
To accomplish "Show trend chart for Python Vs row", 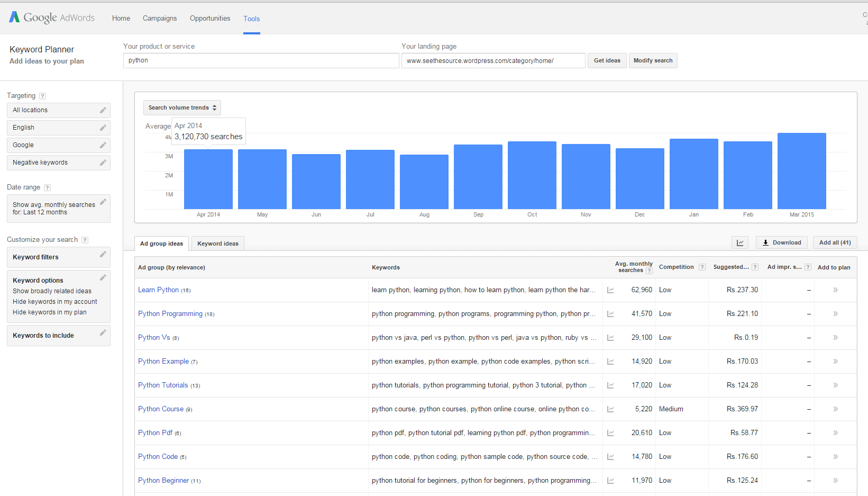I will click(x=610, y=338).
